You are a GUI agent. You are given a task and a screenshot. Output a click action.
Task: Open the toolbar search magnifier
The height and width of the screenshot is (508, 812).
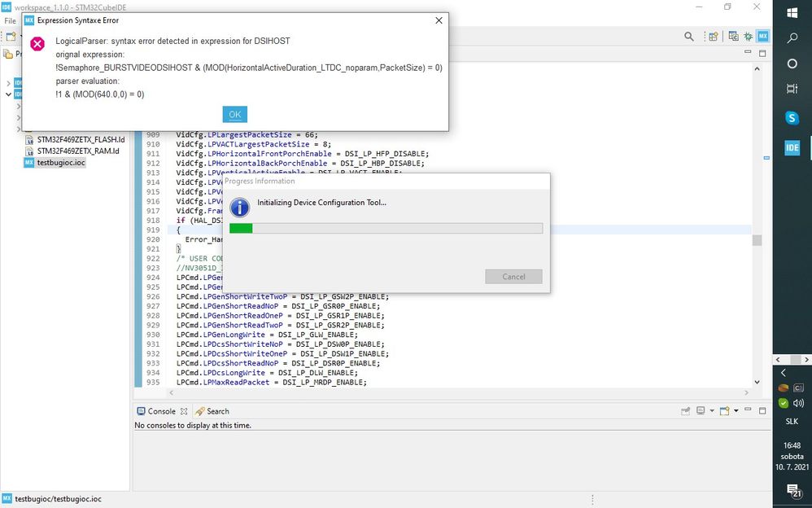click(689, 37)
